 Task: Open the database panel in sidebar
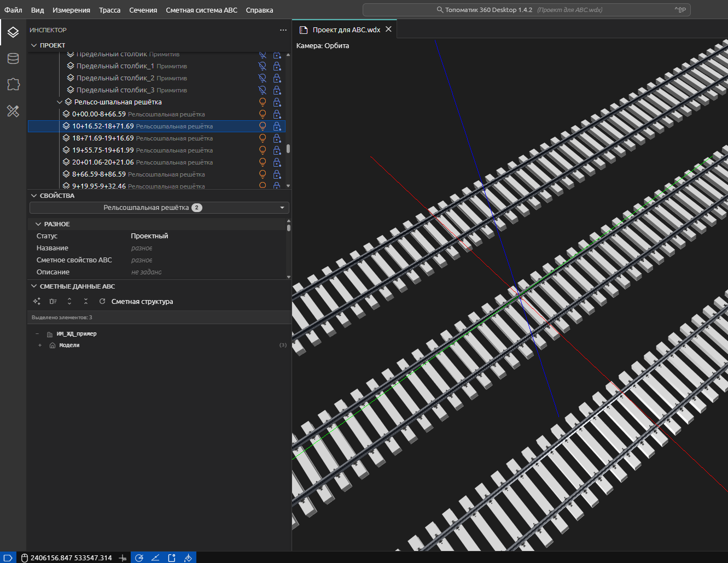pos(13,58)
